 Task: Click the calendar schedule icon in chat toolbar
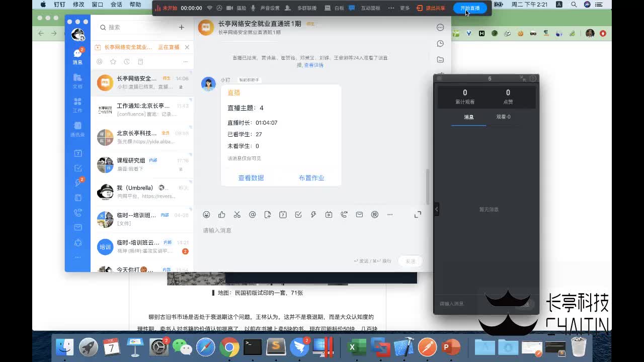click(x=283, y=215)
